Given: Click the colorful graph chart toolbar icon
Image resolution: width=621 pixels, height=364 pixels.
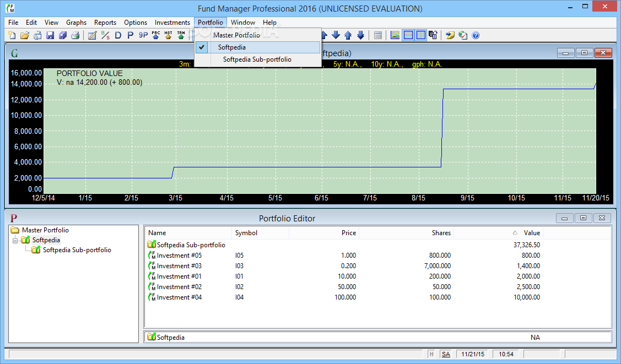Looking at the screenshot, I should (395, 36).
